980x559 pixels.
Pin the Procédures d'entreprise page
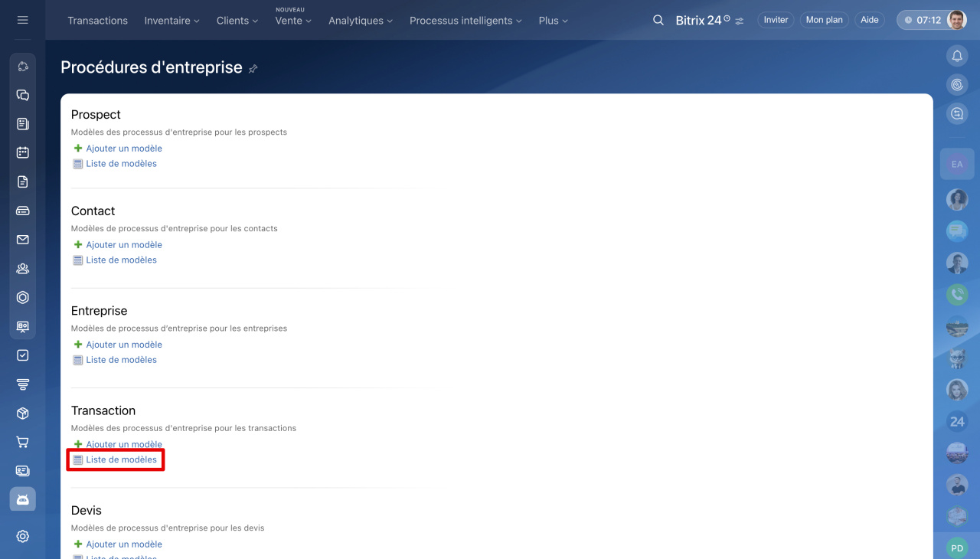pos(253,69)
